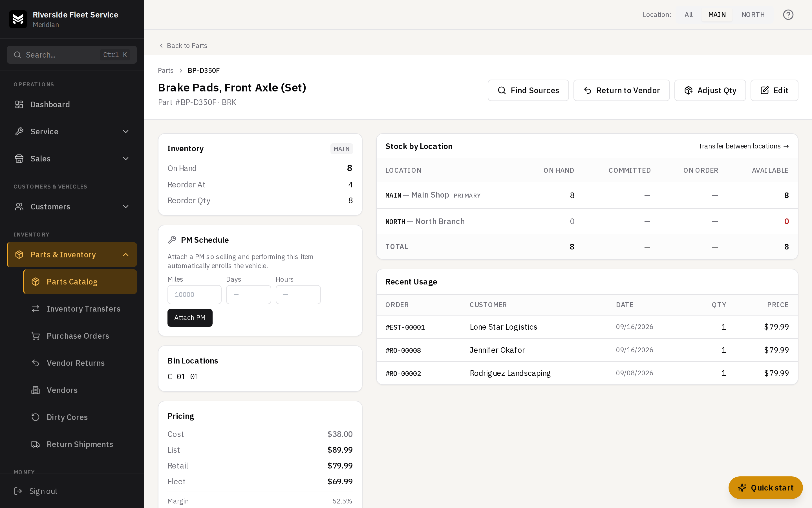Viewport: 812px width, 508px height.
Task: Focus the Hours input field
Action: coord(298,295)
